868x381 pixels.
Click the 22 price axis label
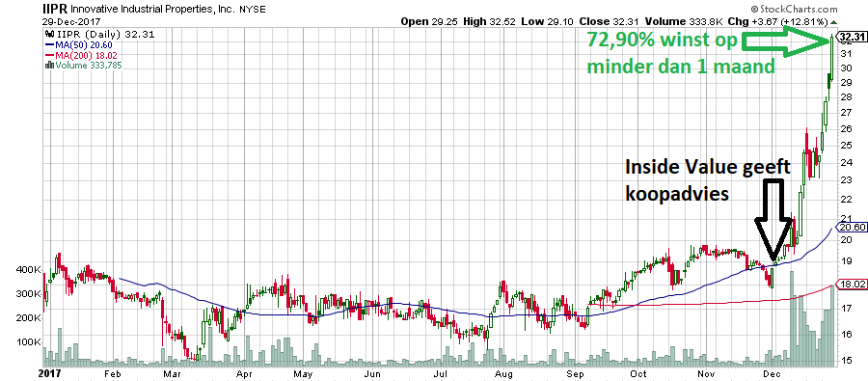click(846, 199)
